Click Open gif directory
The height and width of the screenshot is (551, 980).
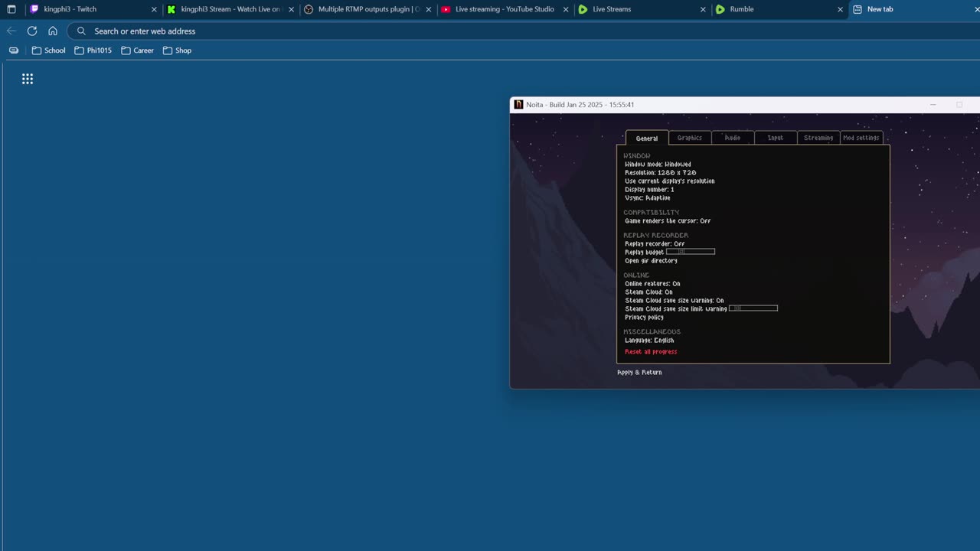point(651,261)
